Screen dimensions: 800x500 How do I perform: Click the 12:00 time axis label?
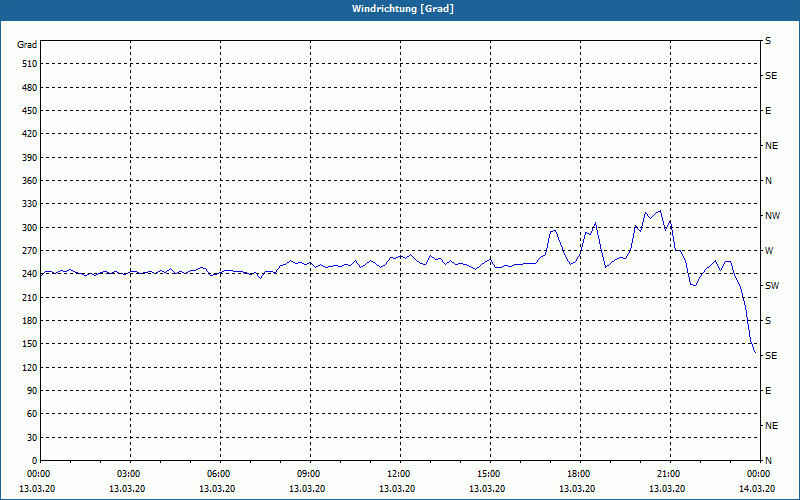click(x=398, y=474)
